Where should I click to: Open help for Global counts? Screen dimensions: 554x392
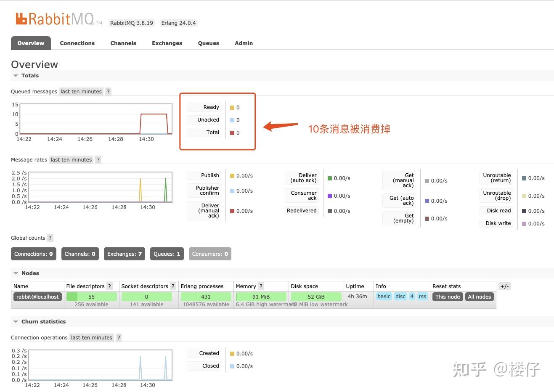coord(50,238)
